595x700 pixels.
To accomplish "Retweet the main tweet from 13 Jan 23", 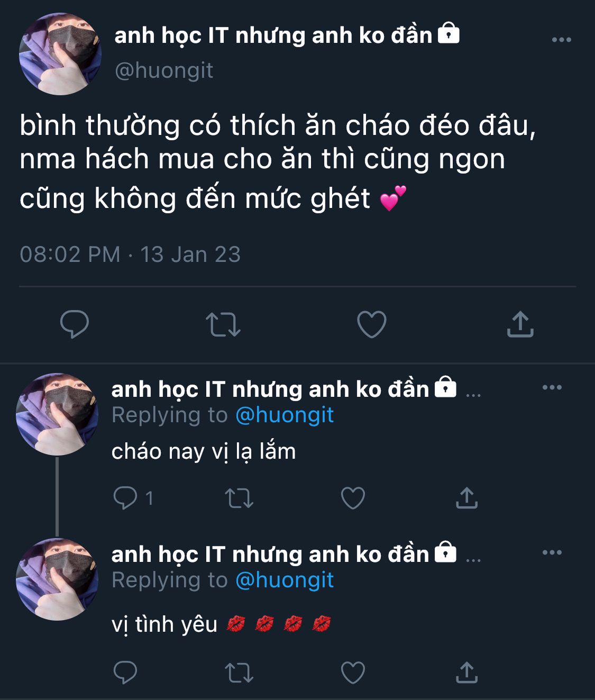I will coord(223,324).
